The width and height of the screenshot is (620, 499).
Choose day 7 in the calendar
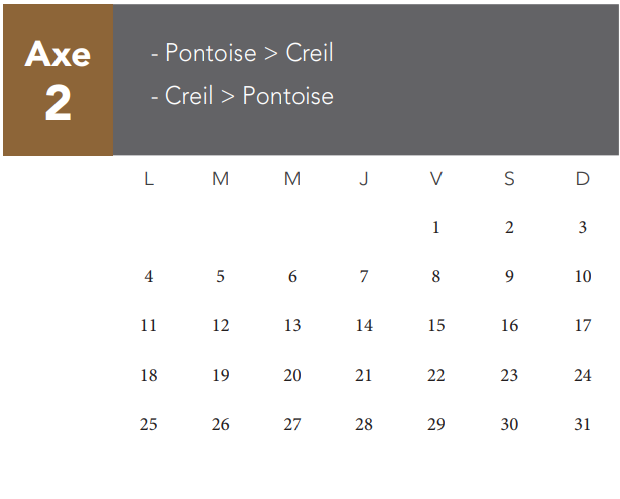tap(364, 276)
